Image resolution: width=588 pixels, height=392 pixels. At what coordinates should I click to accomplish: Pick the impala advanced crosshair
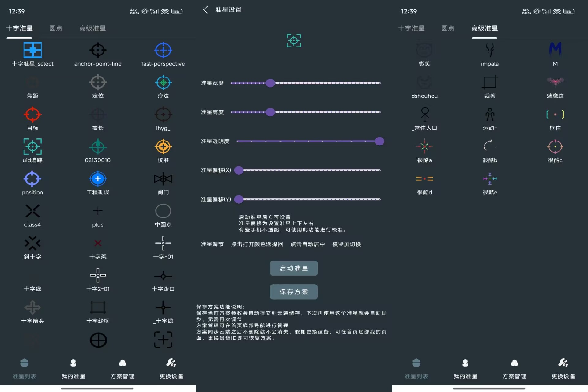coord(489,50)
